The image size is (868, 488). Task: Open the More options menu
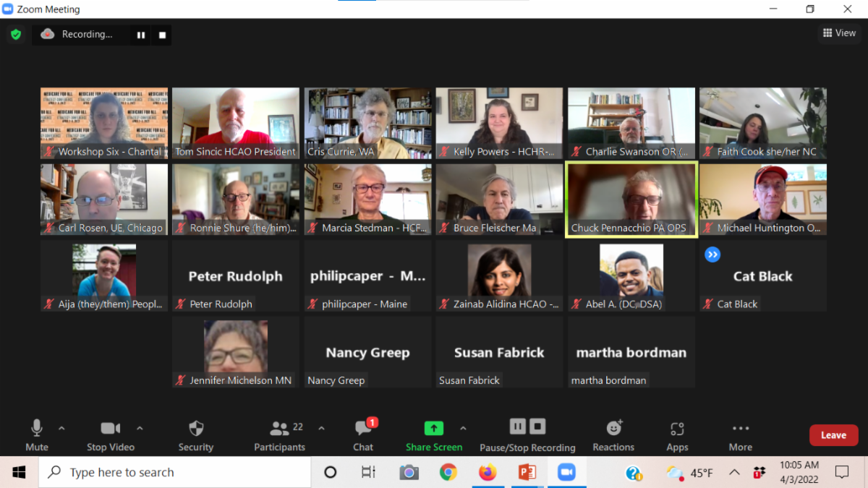point(740,435)
